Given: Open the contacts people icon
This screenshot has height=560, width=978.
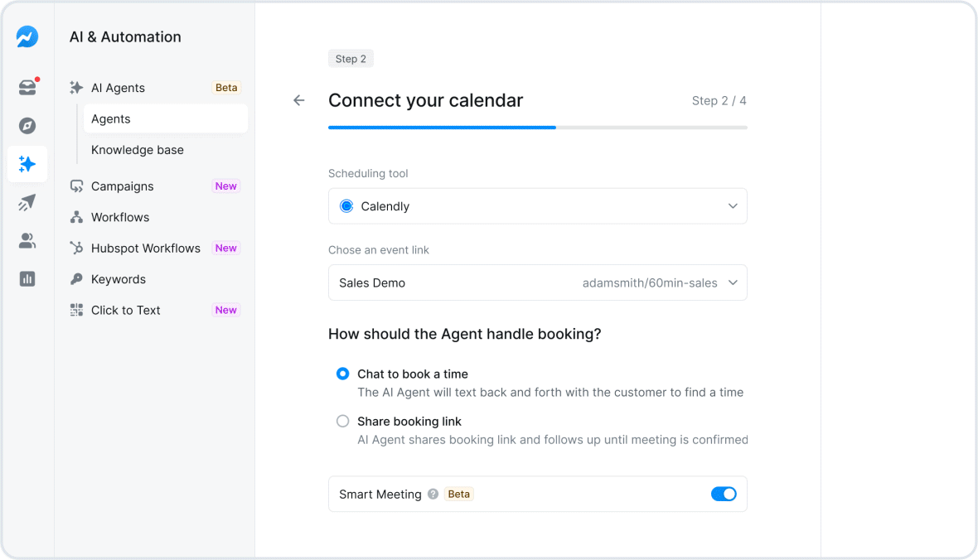Looking at the screenshot, I should click(x=27, y=240).
